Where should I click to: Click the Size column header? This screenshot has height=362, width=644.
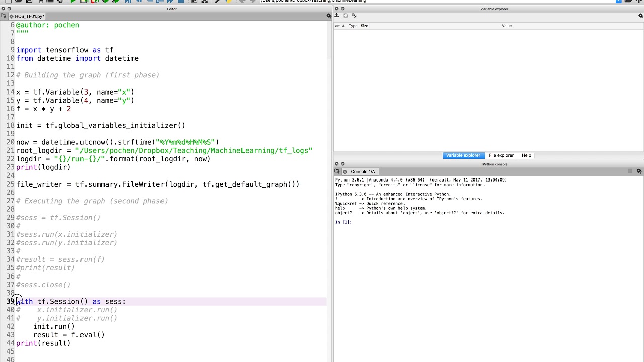point(364,26)
